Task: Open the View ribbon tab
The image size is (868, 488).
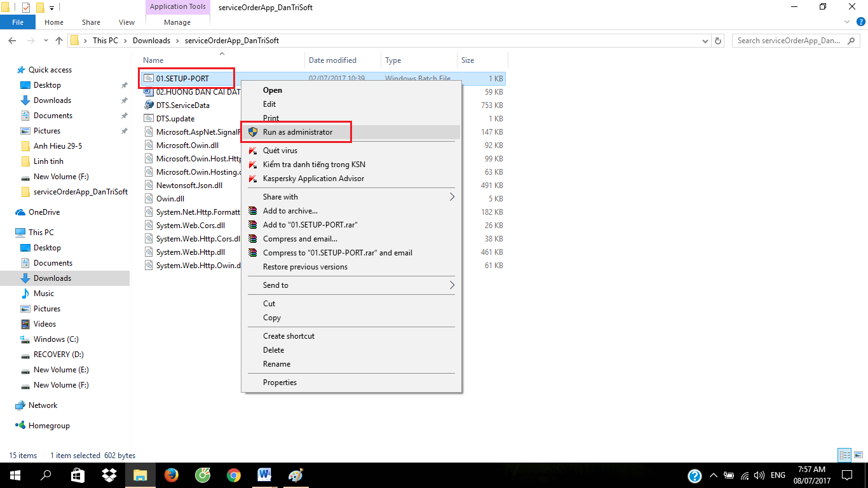Action: [x=127, y=22]
